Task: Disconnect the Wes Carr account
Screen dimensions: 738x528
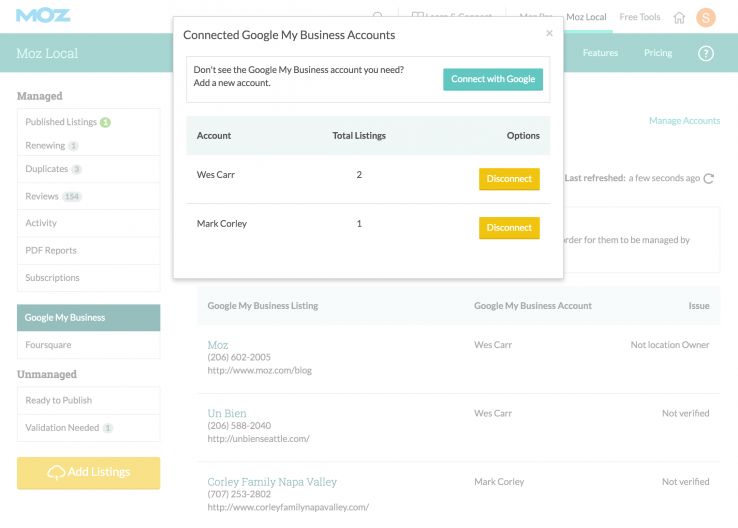Action: pos(509,179)
